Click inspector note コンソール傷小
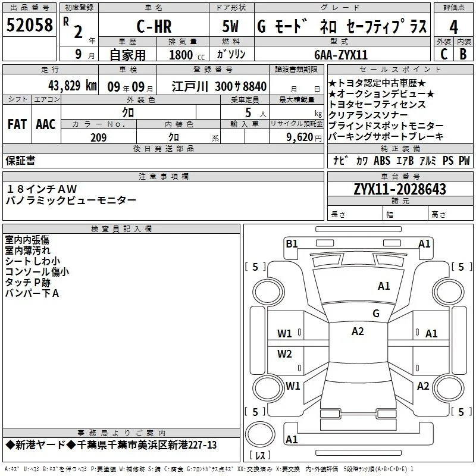The height and width of the screenshot is (476, 476). pos(37,272)
